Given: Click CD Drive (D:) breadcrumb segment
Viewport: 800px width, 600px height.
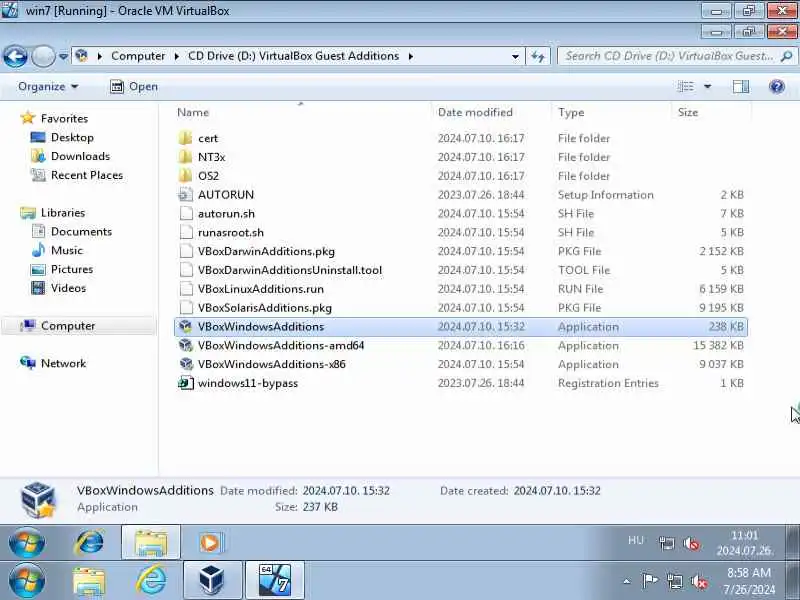Looking at the screenshot, I should click(293, 56).
